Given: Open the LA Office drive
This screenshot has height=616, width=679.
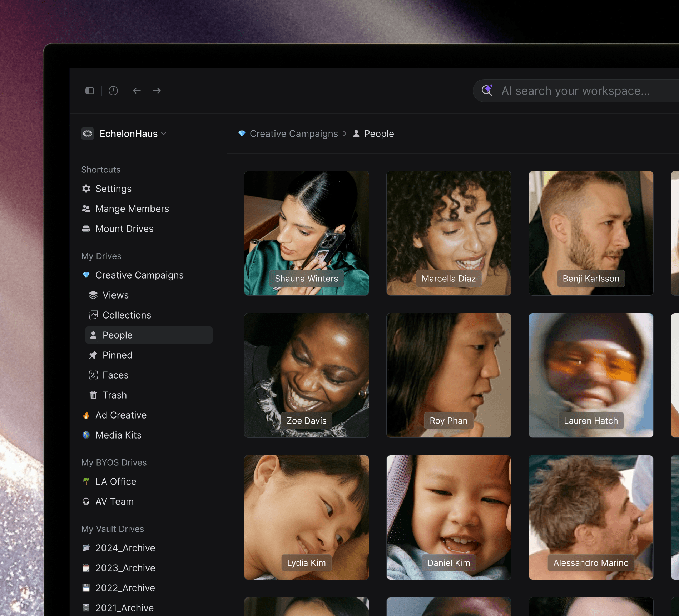Looking at the screenshot, I should [x=116, y=481].
